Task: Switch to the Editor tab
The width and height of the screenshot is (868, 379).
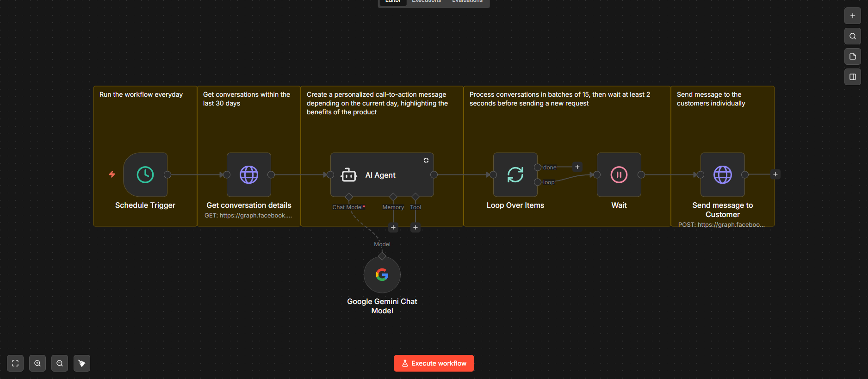Action: 393,1
